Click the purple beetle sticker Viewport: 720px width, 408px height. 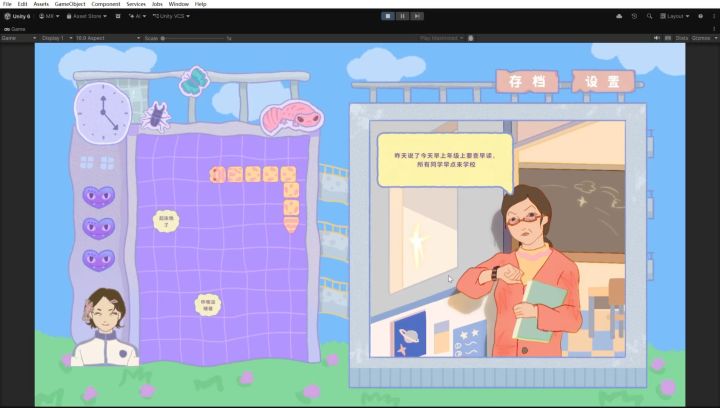click(156, 116)
